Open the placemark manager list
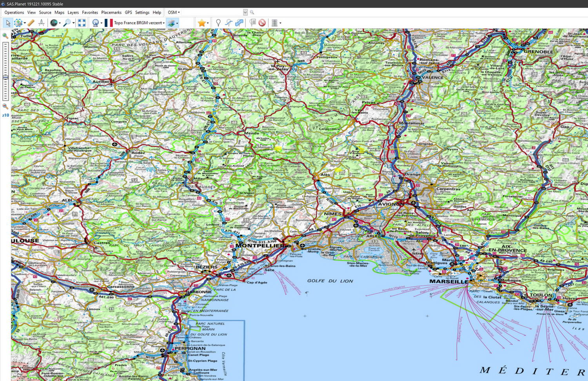 click(x=252, y=23)
